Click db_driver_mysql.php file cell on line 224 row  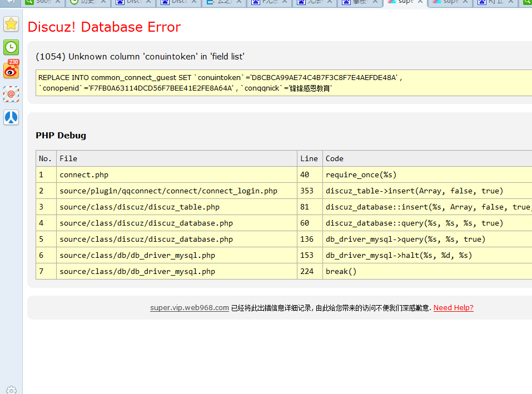pos(177,271)
